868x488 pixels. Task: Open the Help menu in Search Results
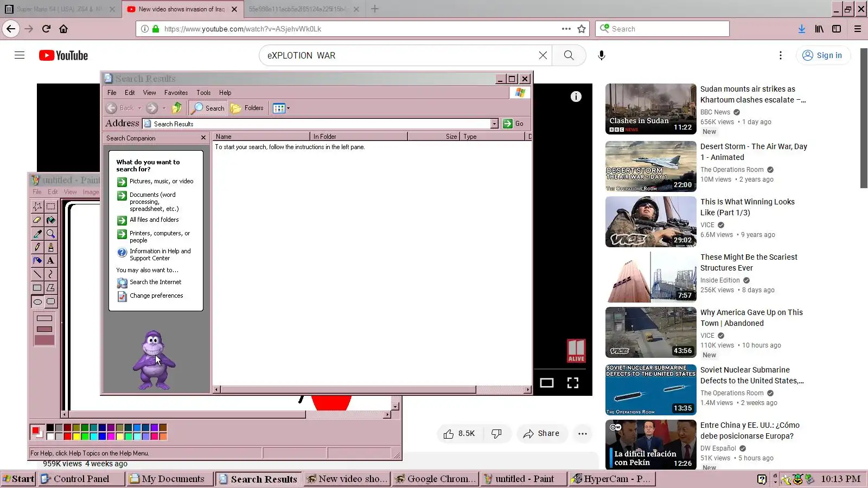coord(225,93)
